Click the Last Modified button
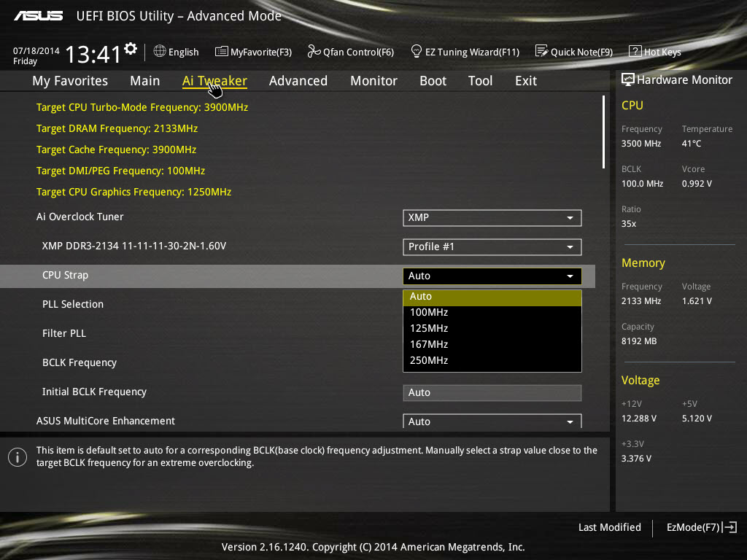This screenshot has height=560, width=747. [x=609, y=527]
